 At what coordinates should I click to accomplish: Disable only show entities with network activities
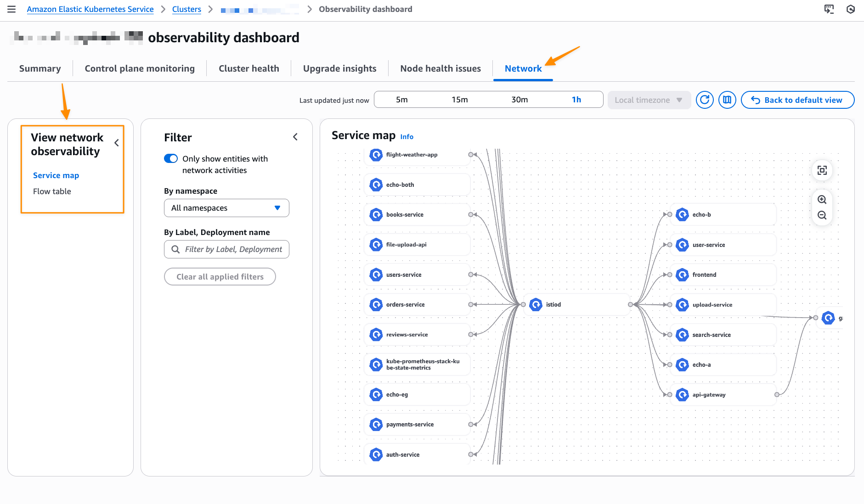coord(170,158)
